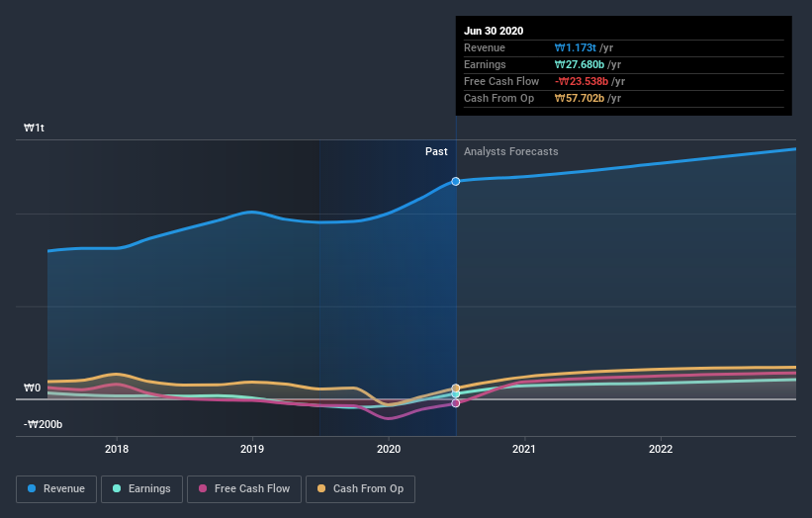Click the Jun 30 2020 tooltip date
The image size is (812, 518).
(494, 31)
